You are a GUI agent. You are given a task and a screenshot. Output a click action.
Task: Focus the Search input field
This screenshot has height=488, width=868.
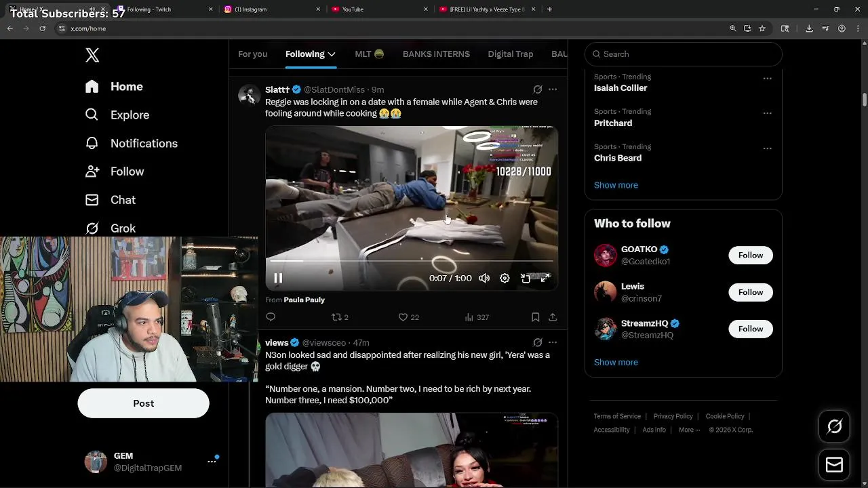[684, 54]
